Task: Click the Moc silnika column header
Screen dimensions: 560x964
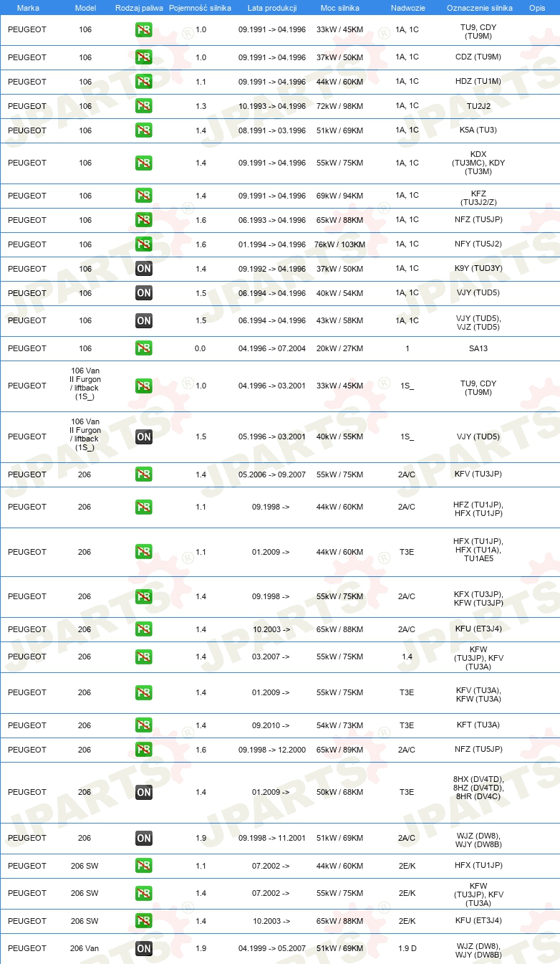Action: [339, 7]
